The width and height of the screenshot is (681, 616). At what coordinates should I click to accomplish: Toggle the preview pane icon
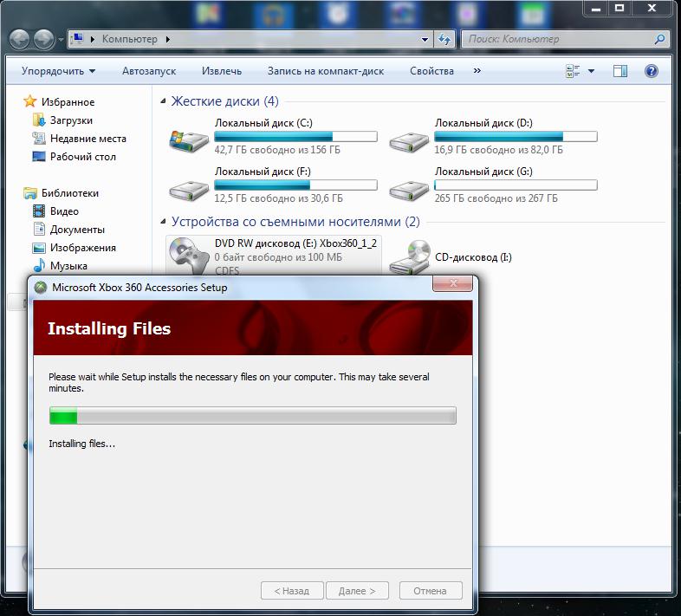coord(619,71)
